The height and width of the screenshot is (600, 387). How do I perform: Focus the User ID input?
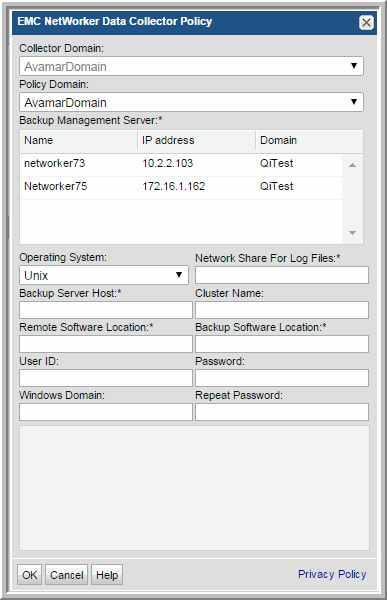coord(106,378)
